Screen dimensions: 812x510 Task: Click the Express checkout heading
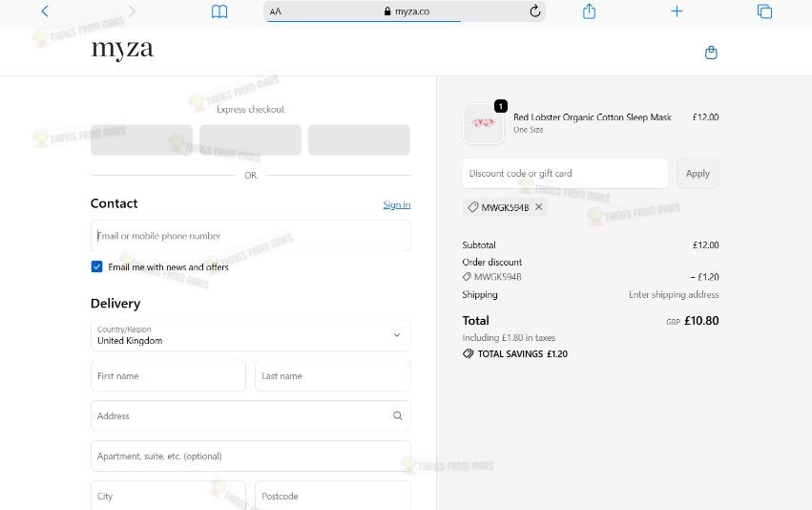pos(250,110)
